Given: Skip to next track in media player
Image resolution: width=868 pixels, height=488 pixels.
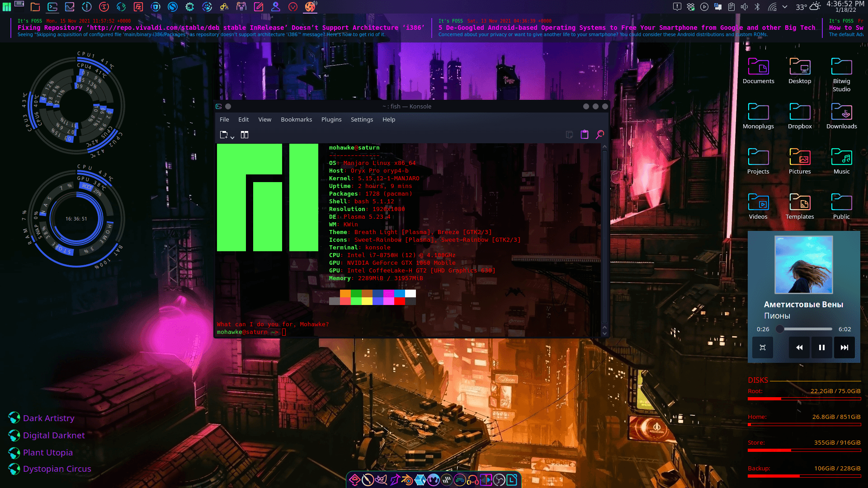Looking at the screenshot, I should (x=844, y=347).
